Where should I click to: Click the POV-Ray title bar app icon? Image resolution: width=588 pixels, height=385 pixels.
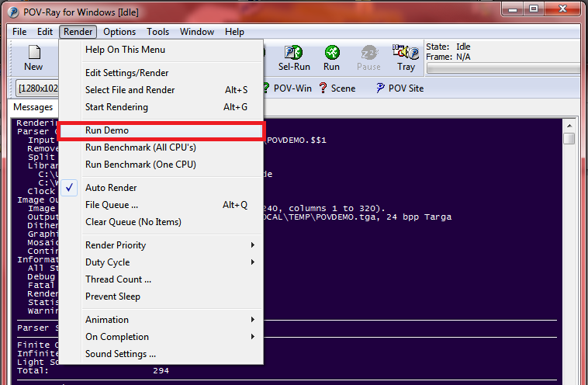(x=13, y=12)
